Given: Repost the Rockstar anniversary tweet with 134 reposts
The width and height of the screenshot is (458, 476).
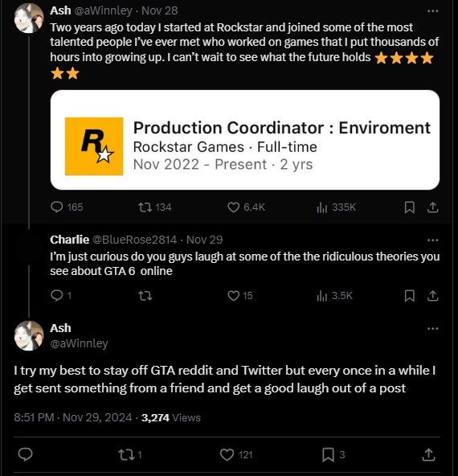Looking at the screenshot, I should click(154, 207).
